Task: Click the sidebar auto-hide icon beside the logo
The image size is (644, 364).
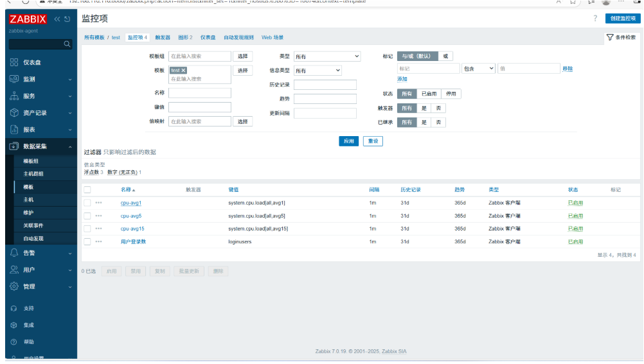Action: coord(67,19)
